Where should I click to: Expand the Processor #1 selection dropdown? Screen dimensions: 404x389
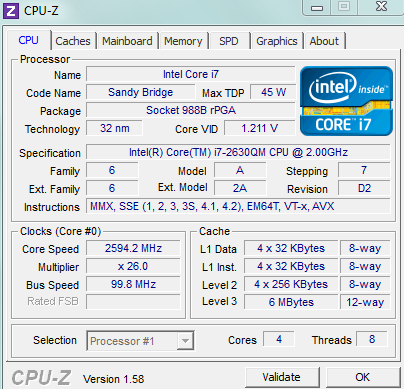140,341
